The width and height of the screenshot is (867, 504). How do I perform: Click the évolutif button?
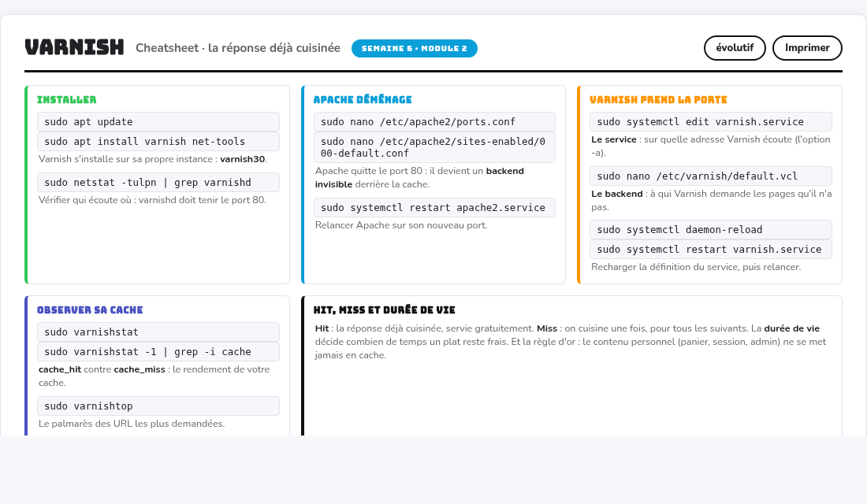(x=735, y=48)
